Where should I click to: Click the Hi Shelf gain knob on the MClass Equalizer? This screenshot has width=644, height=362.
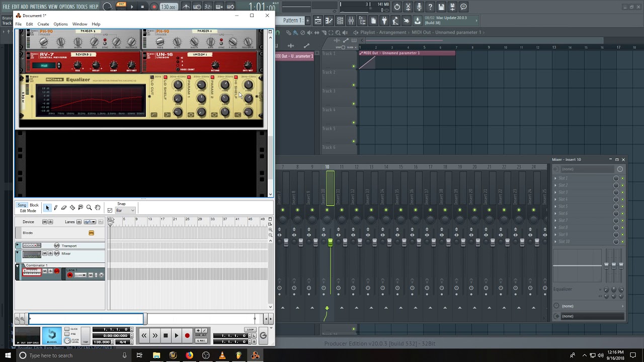pos(248,99)
